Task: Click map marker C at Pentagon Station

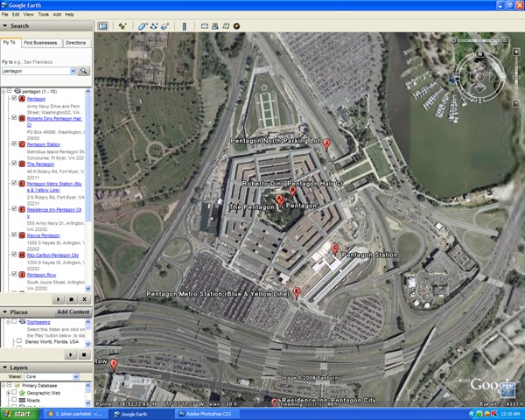Action: click(334, 249)
